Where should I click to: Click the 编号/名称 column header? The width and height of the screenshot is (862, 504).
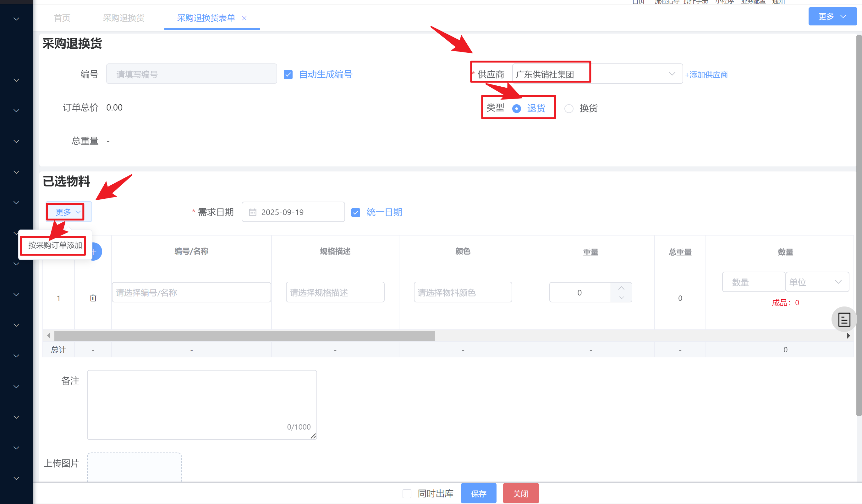(192, 251)
